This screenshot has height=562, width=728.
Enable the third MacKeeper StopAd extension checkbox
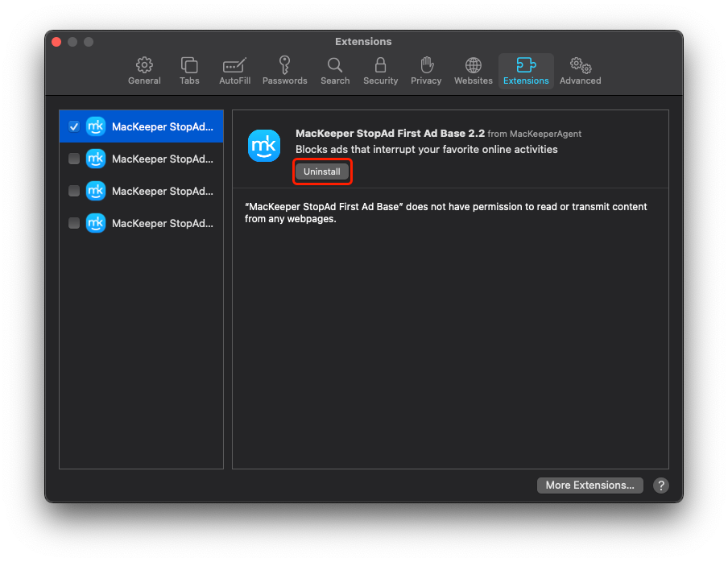tap(74, 191)
